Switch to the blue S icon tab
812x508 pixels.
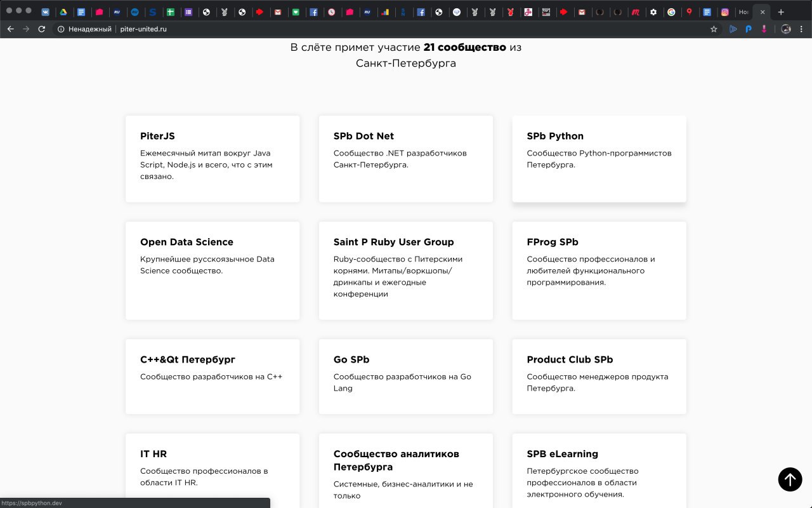(153, 12)
